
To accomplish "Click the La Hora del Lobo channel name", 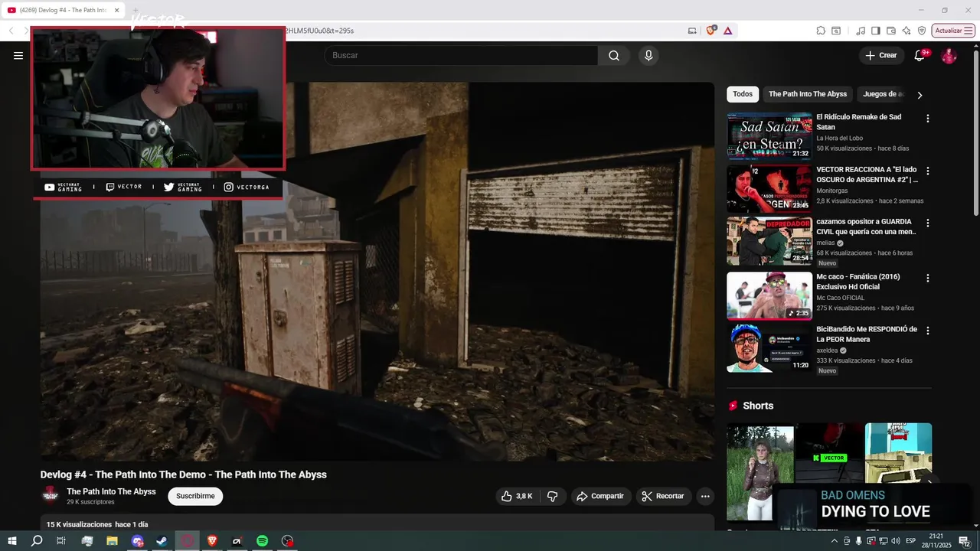I will point(840,139).
